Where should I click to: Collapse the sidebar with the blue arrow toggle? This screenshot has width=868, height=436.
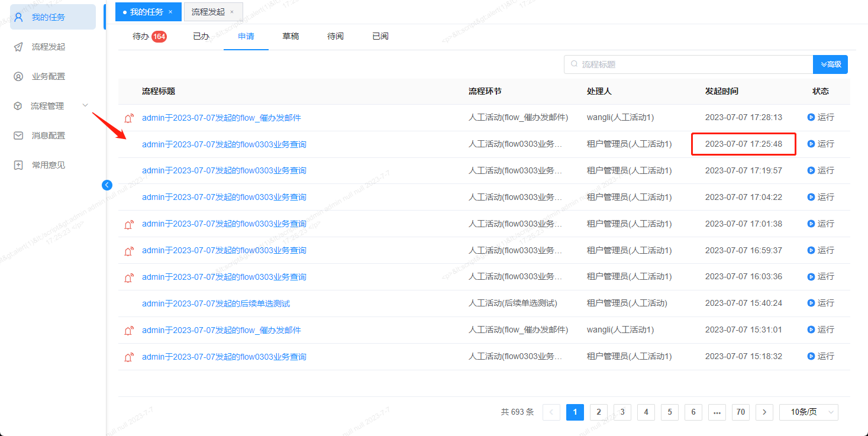107,185
